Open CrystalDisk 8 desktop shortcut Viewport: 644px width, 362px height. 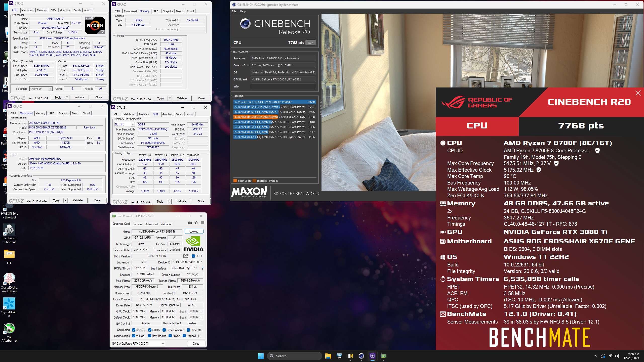[9, 307]
